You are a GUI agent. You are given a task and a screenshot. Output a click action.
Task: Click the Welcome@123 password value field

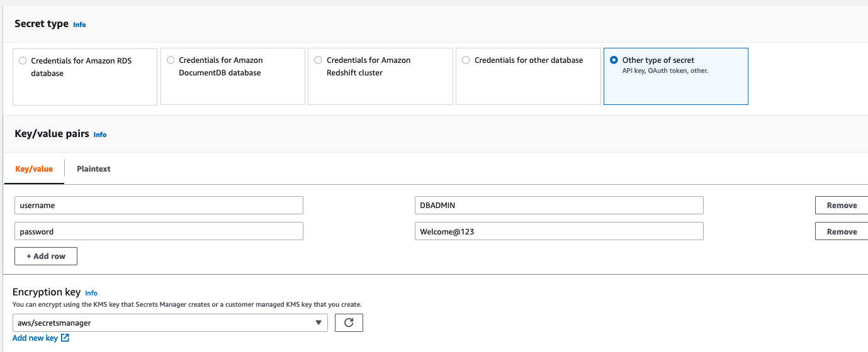tap(558, 232)
